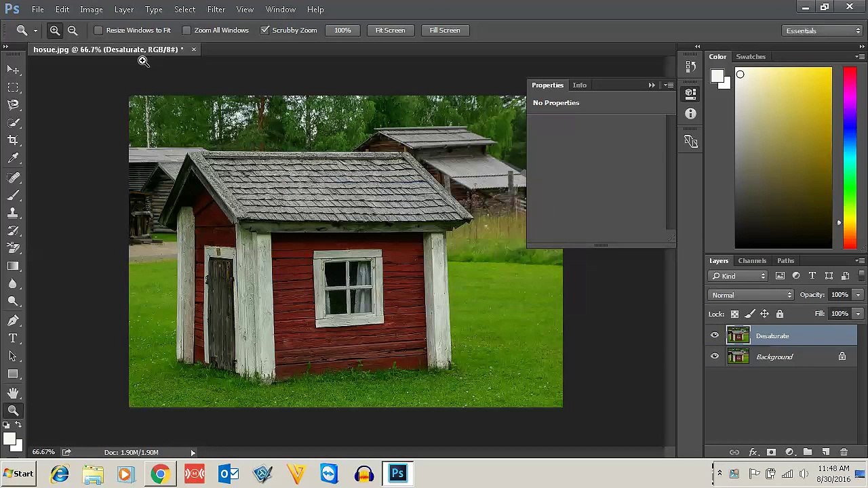868x488 pixels.
Task: Hide the Desaturate layer
Action: pos(715,335)
